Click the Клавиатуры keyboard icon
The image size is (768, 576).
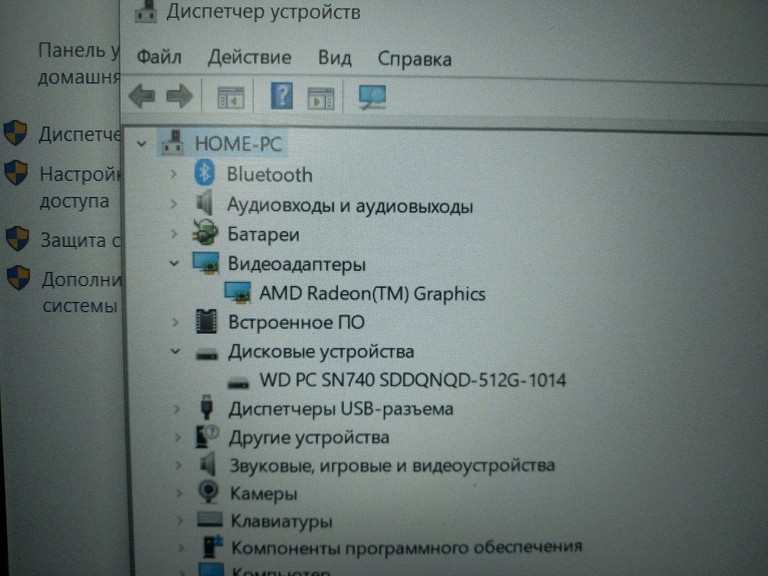tap(210, 519)
